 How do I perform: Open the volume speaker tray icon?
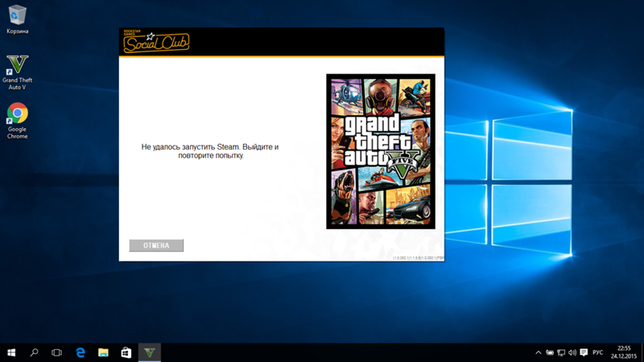572,352
